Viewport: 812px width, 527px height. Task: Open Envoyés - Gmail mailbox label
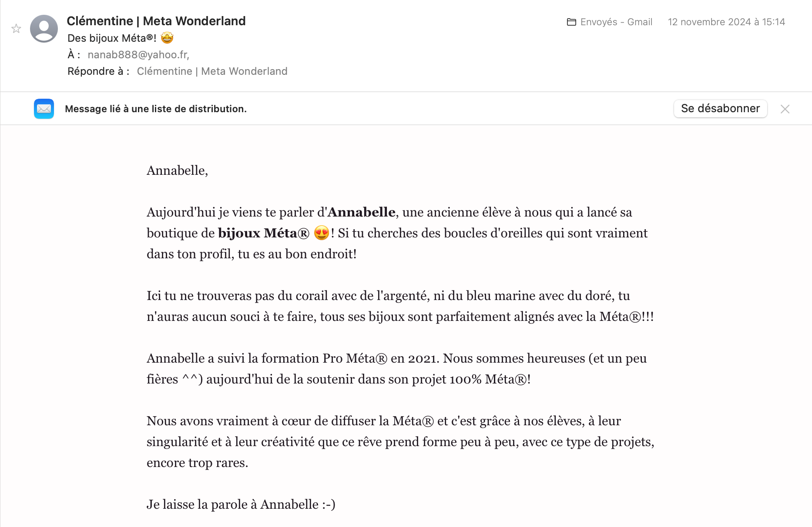click(x=616, y=22)
